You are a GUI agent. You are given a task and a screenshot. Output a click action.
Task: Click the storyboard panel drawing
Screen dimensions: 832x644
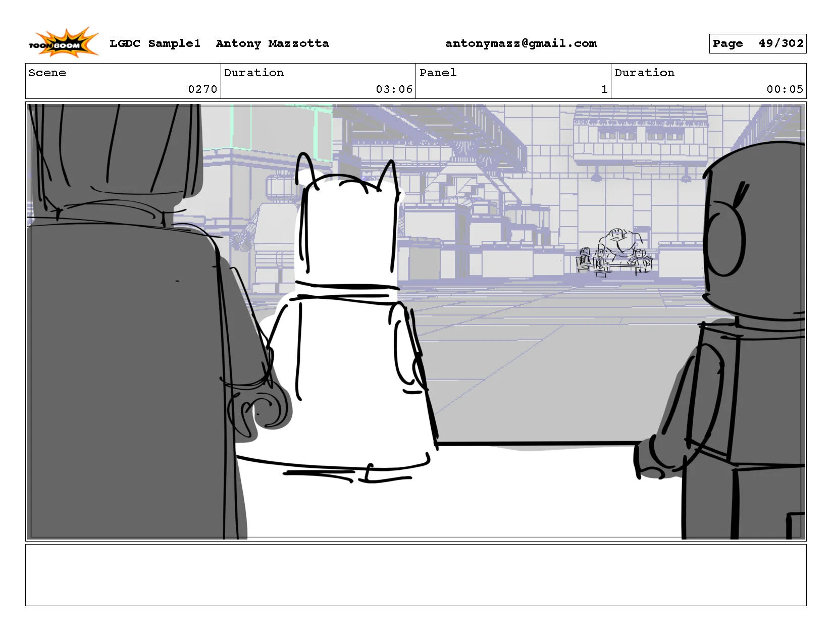click(416, 321)
